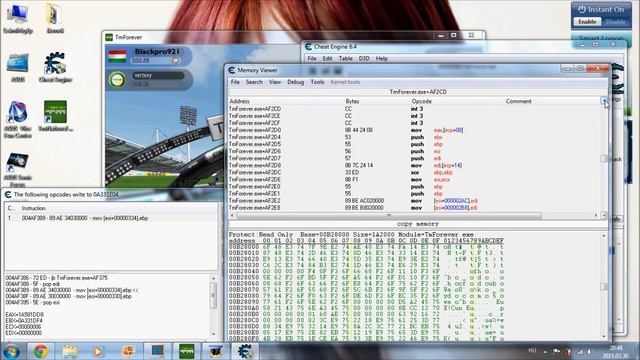Open the ASUS Video Face Center shortcut
Screen dimensions: 640x360
coord(17,112)
